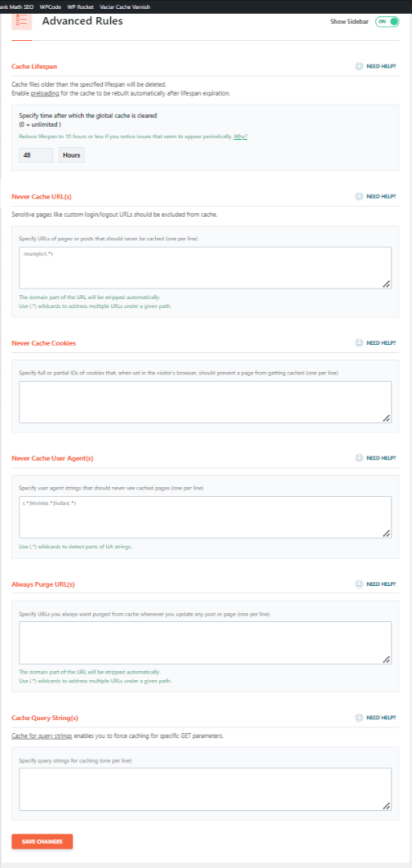
Task: Open Vaciar Cache Varnish menu item
Action: (x=124, y=7)
